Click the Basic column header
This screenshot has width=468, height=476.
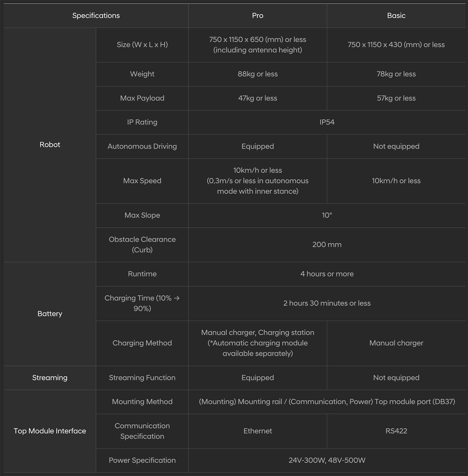point(396,15)
